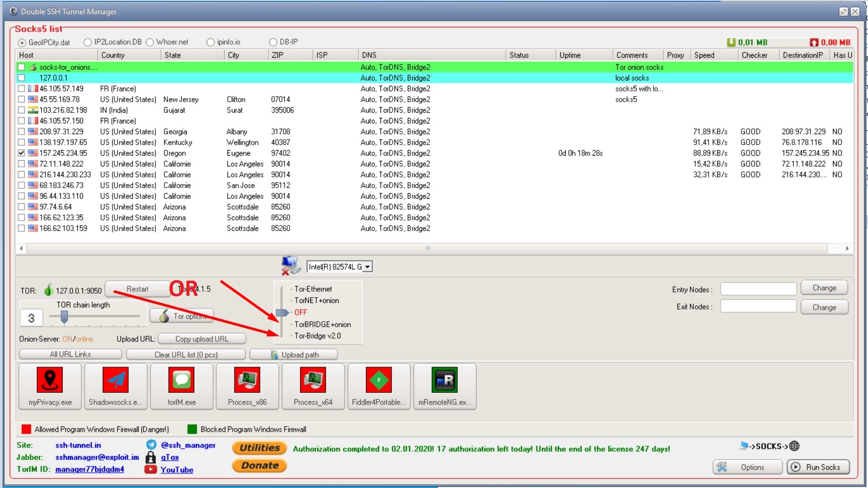868x488 pixels.
Task: Uncheck the 157.245.234.95 host checkbox
Action: pos(21,153)
